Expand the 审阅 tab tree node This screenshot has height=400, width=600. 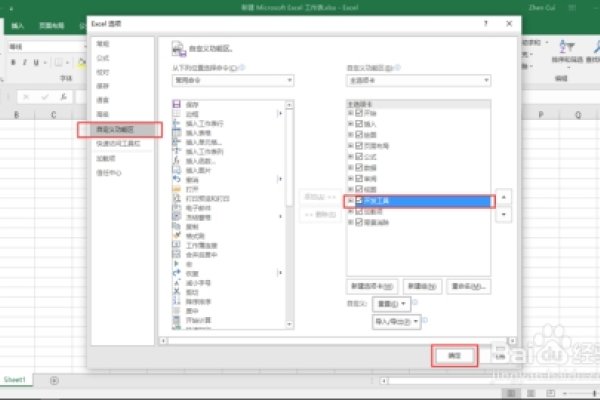(x=350, y=178)
